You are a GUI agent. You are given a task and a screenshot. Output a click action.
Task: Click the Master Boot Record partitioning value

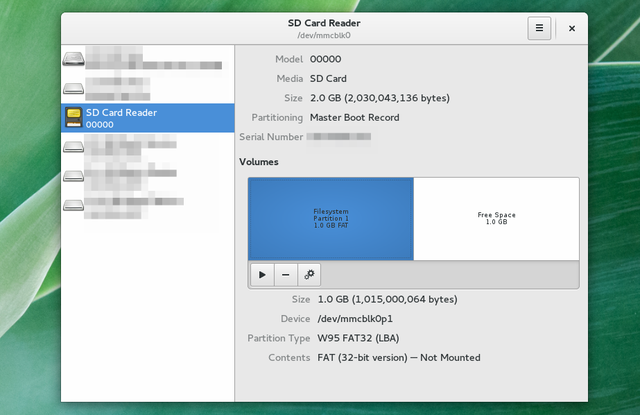click(x=355, y=118)
